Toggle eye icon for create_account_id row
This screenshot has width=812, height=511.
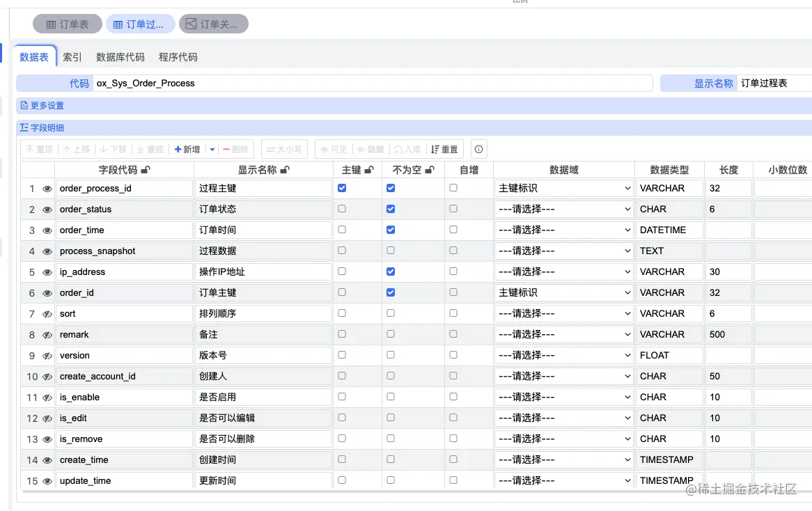click(x=47, y=377)
